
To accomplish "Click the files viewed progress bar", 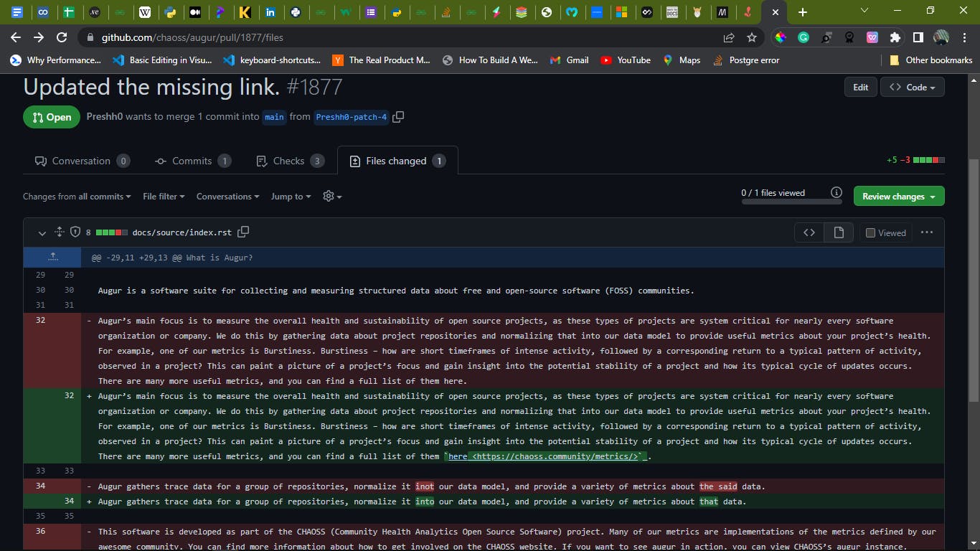I will [791, 202].
